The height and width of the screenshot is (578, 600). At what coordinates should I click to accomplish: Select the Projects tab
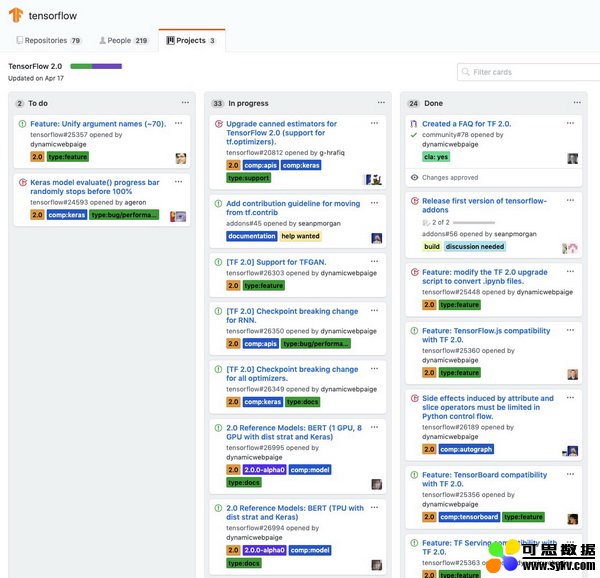[191, 41]
